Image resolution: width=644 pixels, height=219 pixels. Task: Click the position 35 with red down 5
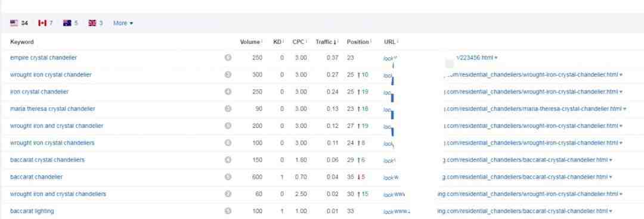point(356,177)
